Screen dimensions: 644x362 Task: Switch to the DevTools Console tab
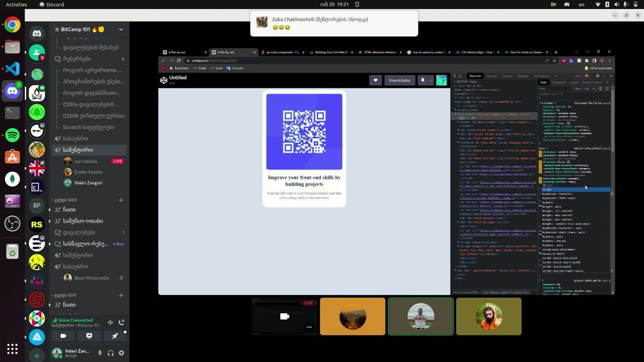(492, 76)
